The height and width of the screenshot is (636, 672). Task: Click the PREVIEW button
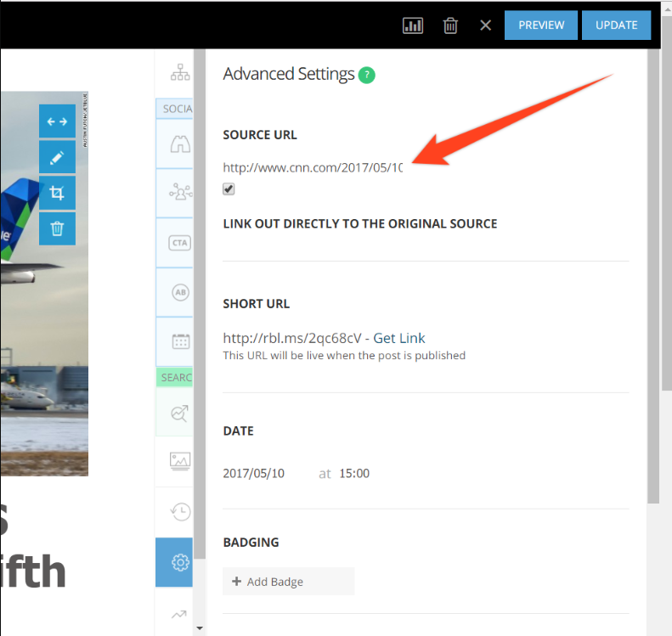click(x=540, y=25)
